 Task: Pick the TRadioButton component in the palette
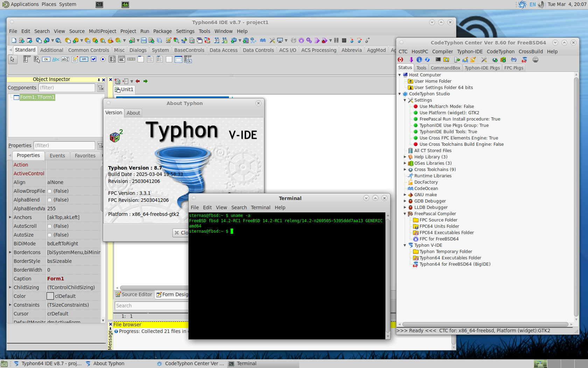103,59
